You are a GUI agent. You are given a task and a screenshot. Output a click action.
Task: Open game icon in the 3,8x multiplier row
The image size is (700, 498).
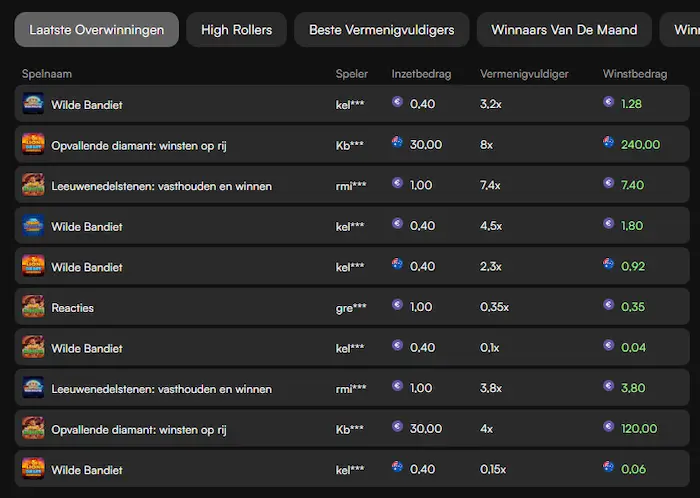pyautogui.click(x=33, y=388)
